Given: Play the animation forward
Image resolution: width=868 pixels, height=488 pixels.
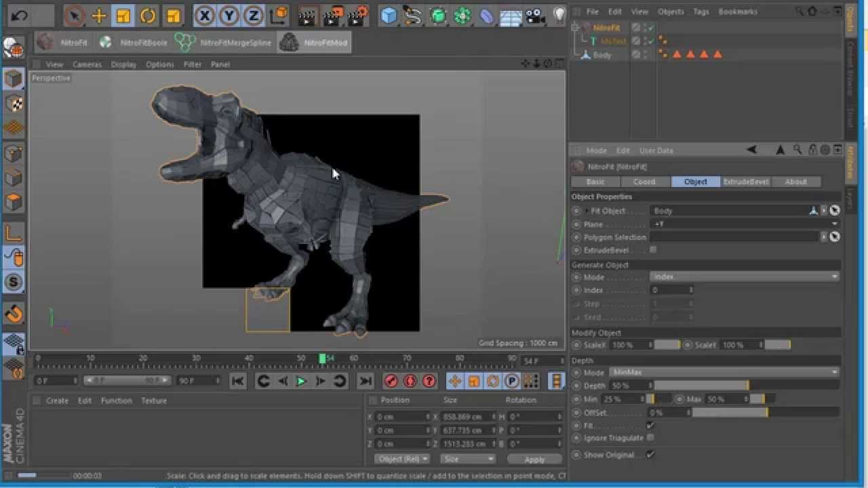Looking at the screenshot, I should click(x=301, y=381).
